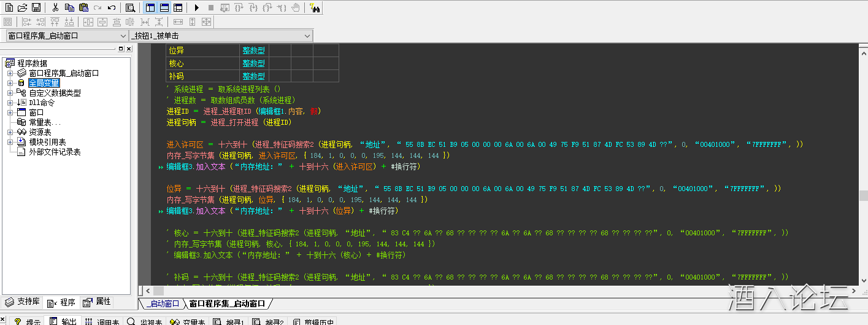Toggle the combined panels view button
Viewport: 868px width, 325px height.
tap(178, 8)
